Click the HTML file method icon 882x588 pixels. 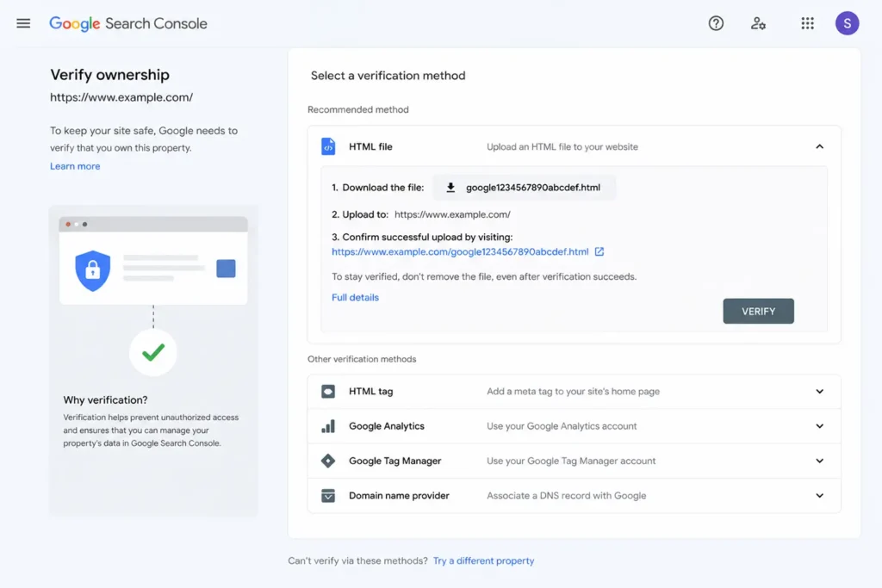pyautogui.click(x=328, y=146)
